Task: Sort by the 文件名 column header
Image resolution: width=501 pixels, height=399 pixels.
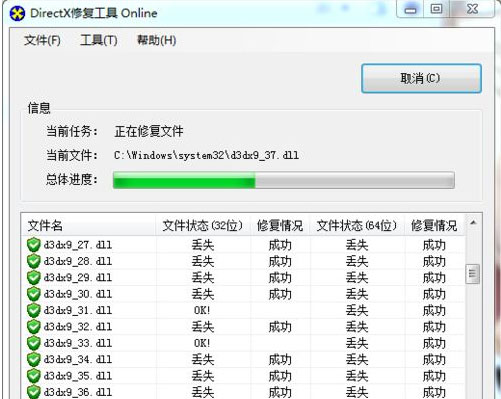Action: tap(88, 226)
